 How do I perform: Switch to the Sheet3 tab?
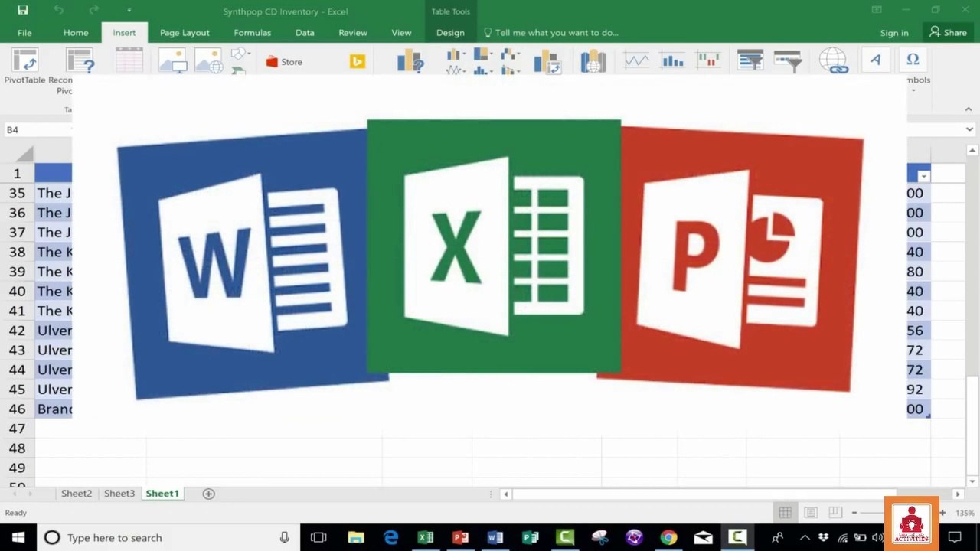[x=119, y=494]
